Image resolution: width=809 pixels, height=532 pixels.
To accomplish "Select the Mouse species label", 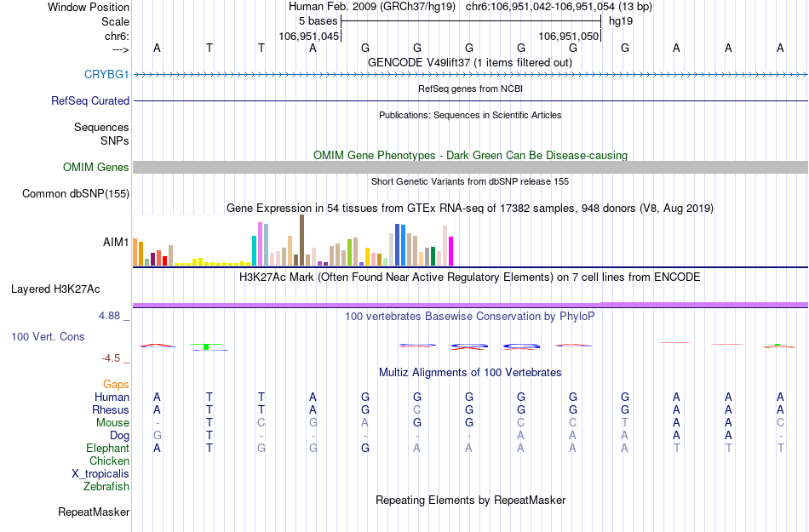I will pos(112,423).
